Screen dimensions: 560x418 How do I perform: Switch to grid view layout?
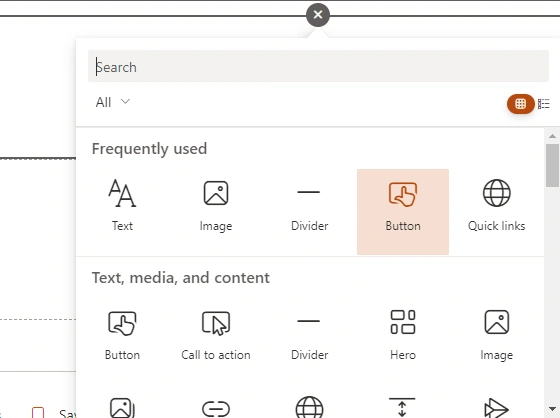pos(520,104)
